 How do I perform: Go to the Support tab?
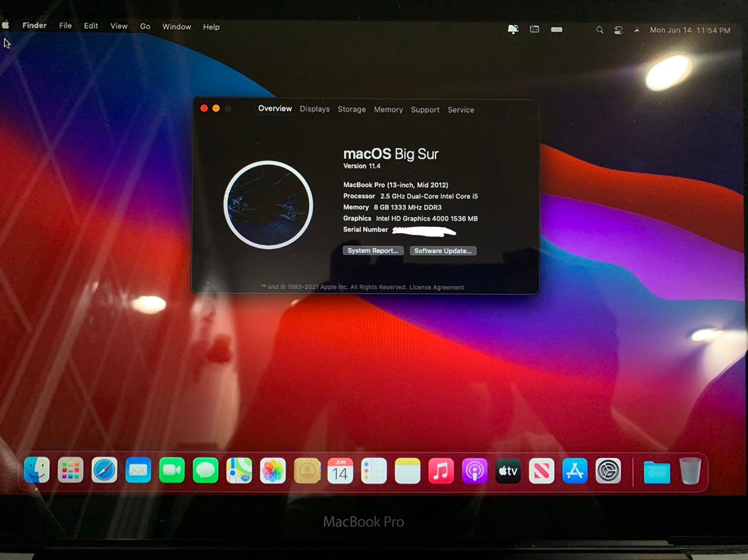coord(425,110)
